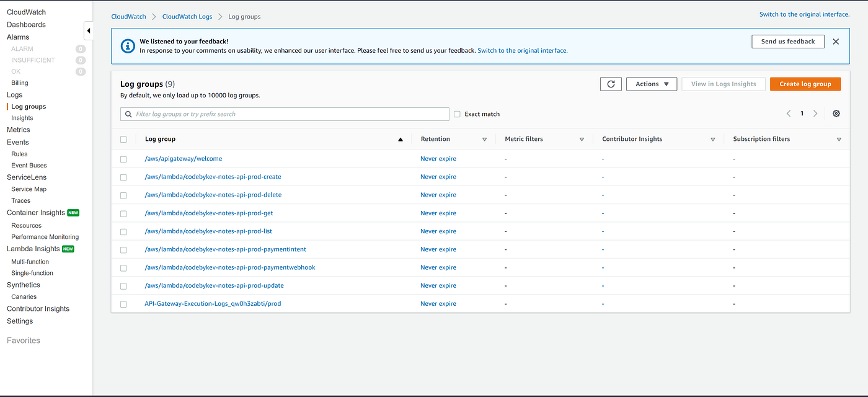Open the codebykev-notes-api-prod-paymentwebhook log group link
The width and height of the screenshot is (868, 397).
click(x=230, y=267)
